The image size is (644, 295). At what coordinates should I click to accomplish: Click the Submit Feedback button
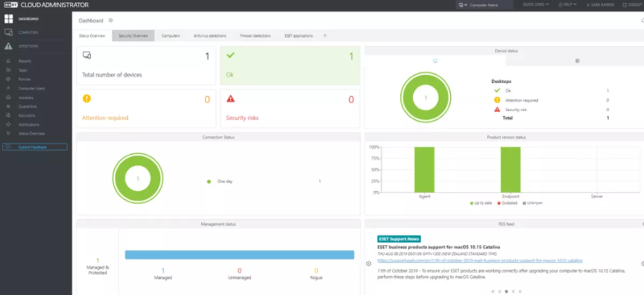(35, 147)
